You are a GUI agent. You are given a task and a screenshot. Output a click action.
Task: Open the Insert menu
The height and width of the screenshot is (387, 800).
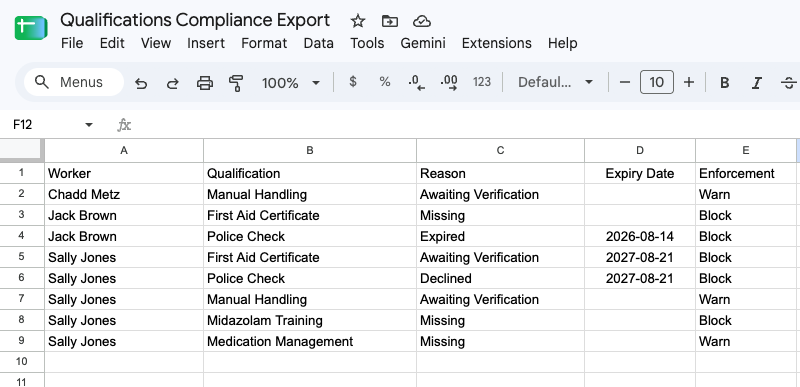(206, 43)
